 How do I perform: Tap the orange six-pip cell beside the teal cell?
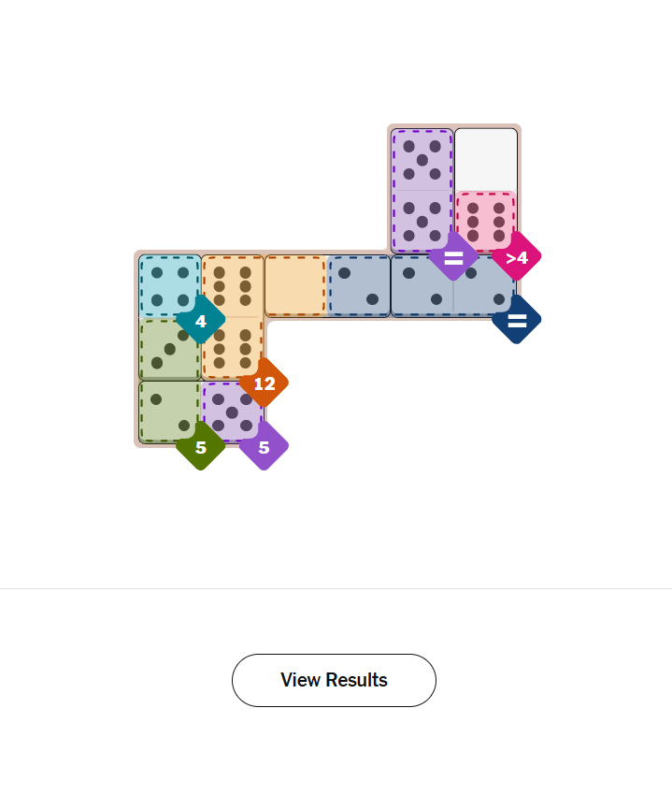[232, 285]
